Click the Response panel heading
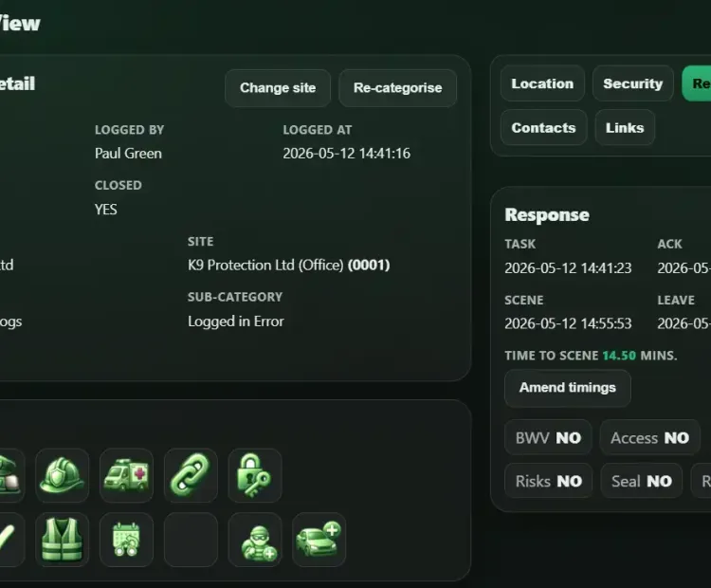The image size is (711, 588). click(547, 214)
